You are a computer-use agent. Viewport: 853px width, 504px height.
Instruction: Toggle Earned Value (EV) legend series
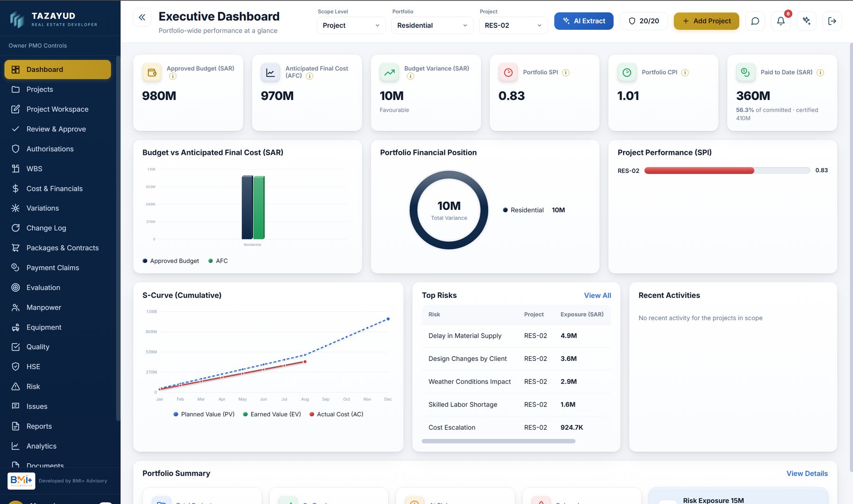point(272,414)
